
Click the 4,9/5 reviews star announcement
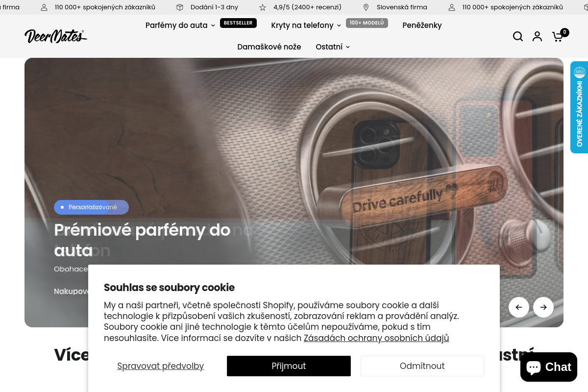click(x=300, y=7)
